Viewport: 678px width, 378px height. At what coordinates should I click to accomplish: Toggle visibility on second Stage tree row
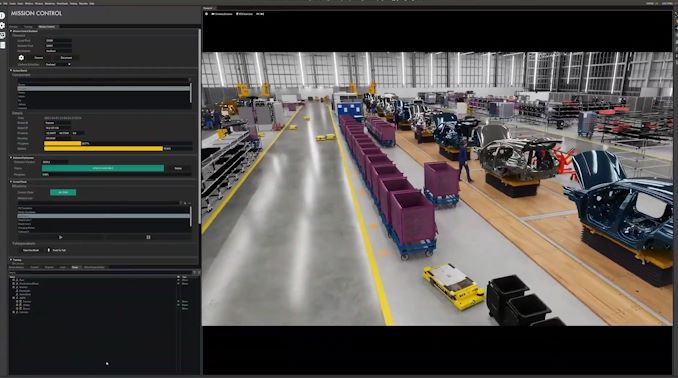(x=179, y=283)
